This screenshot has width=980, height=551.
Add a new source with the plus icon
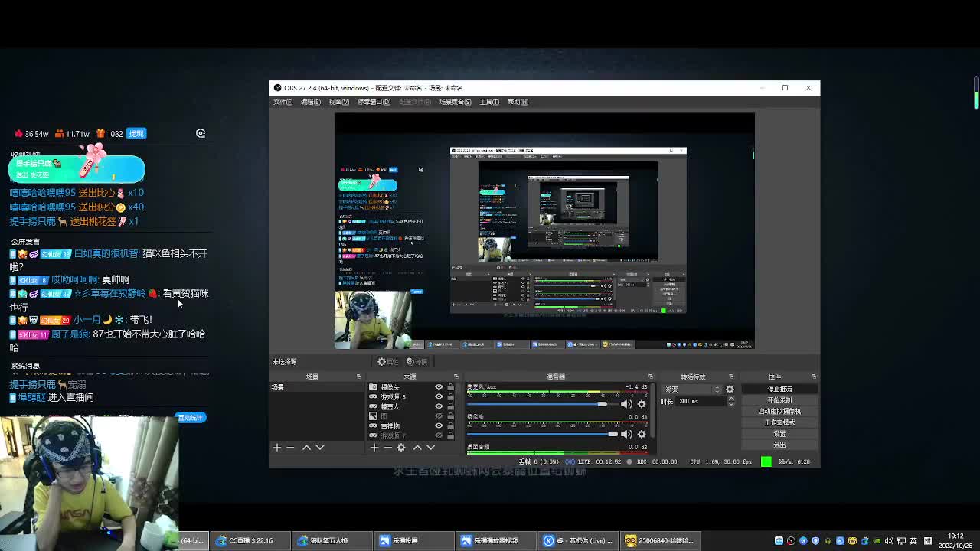[x=374, y=448]
